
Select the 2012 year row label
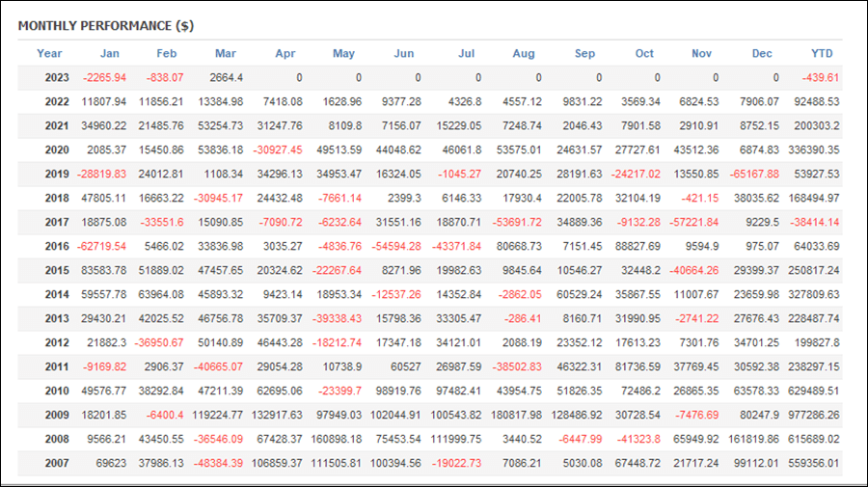coord(57,343)
